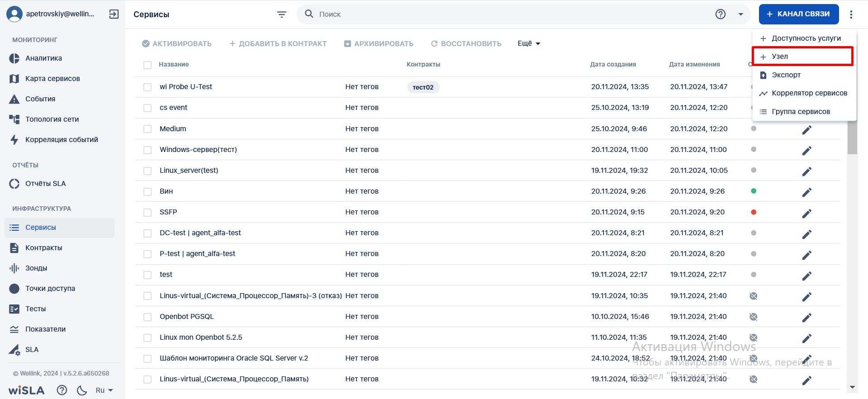The image size is (868, 399).
Task: Open the Ru language dropdown
Action: tap(104, 390)
